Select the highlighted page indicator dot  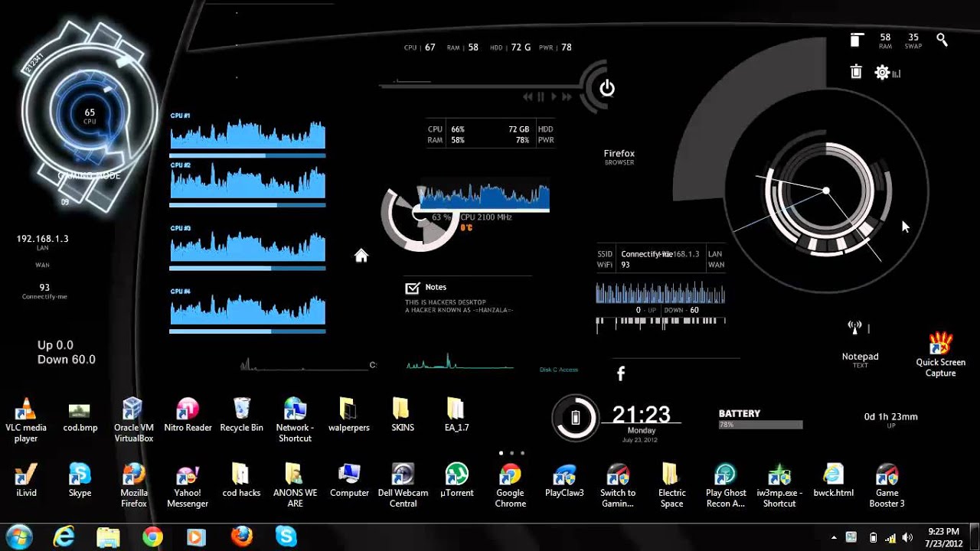point(501,453)
